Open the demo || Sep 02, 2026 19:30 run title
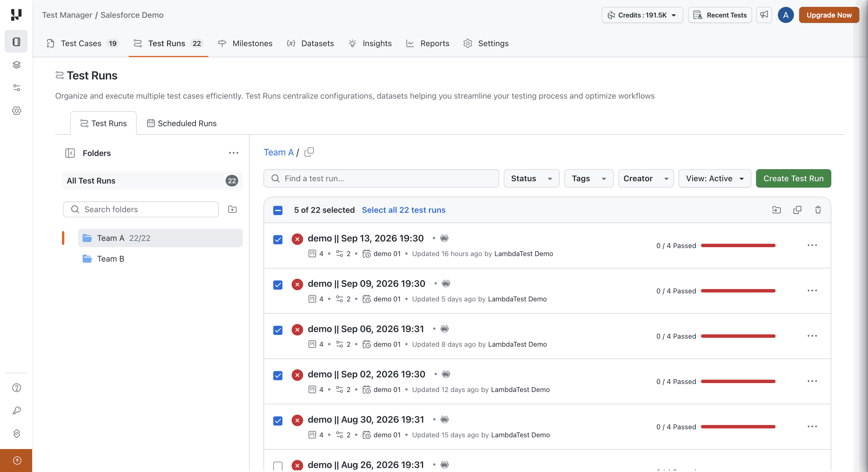The height and width of the screenshot is (472, 868). point(366,374)
